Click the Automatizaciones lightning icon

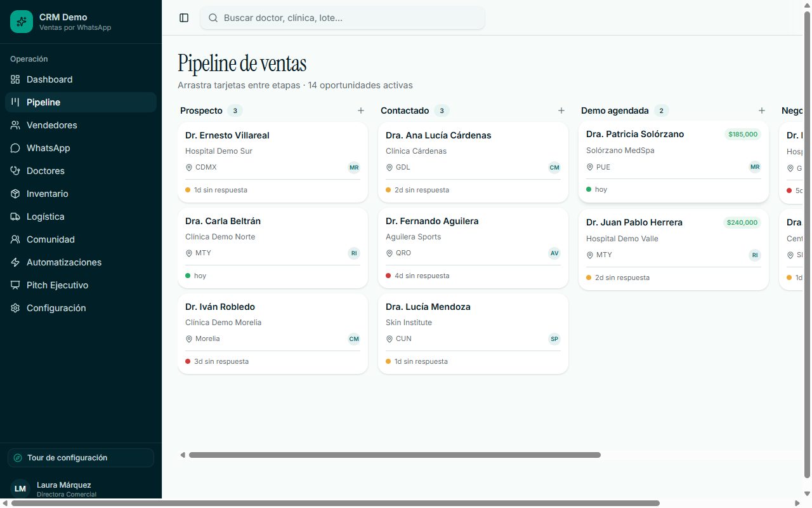(15, 262)
